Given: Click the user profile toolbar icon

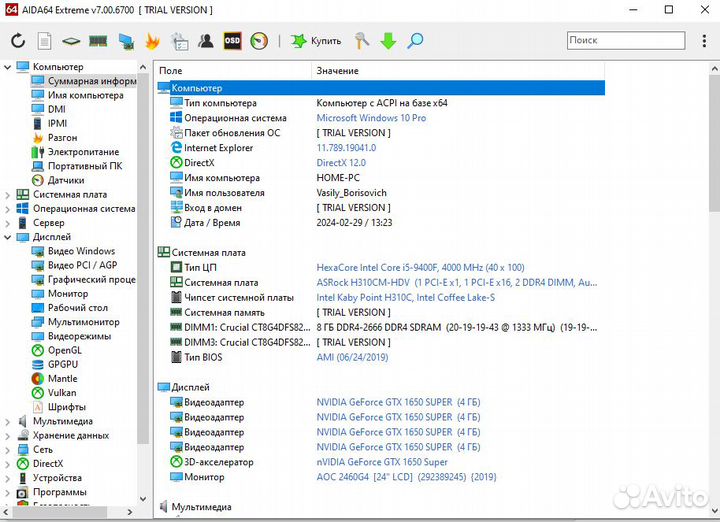Looking at the screenshot, I should coord(206,41).
